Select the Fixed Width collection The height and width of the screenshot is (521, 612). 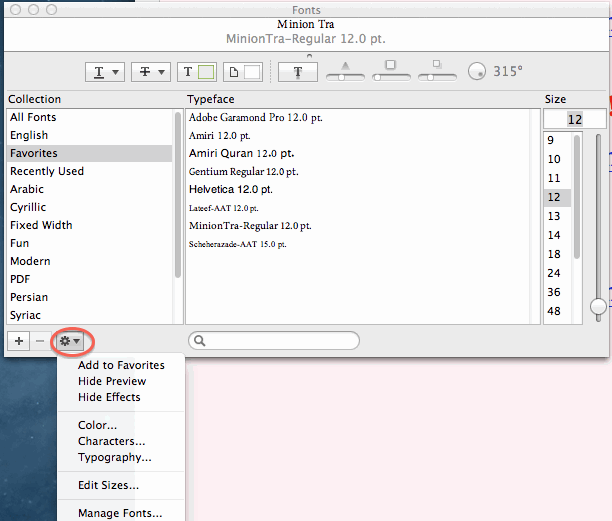tap(41, 225)
